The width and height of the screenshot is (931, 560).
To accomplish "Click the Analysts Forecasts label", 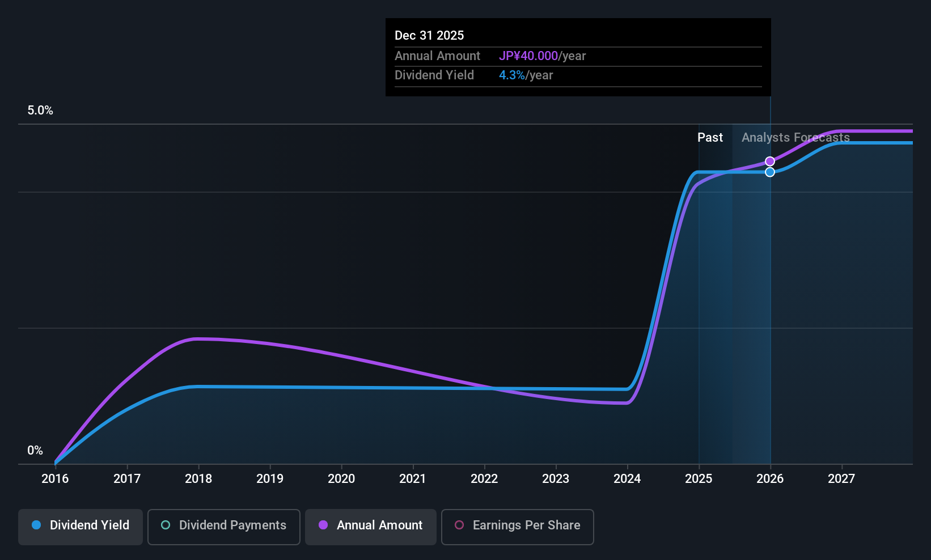I will point(795,137).
